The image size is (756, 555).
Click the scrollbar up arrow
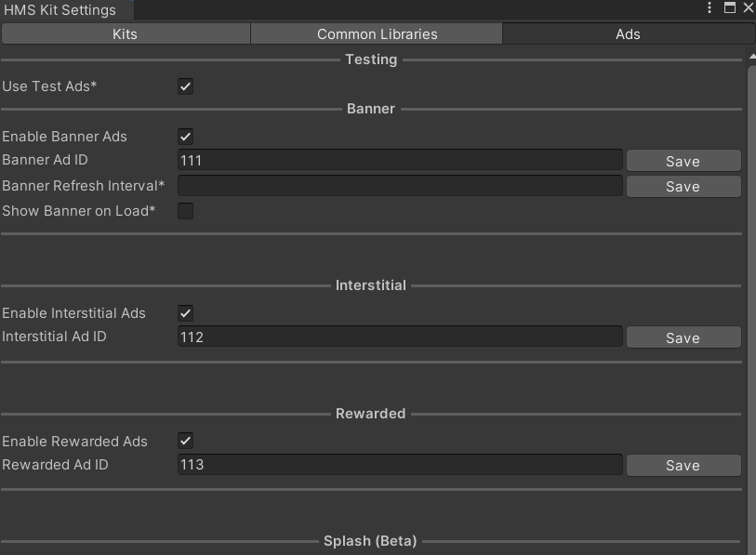pyautogui.click(x=749, y=56)
